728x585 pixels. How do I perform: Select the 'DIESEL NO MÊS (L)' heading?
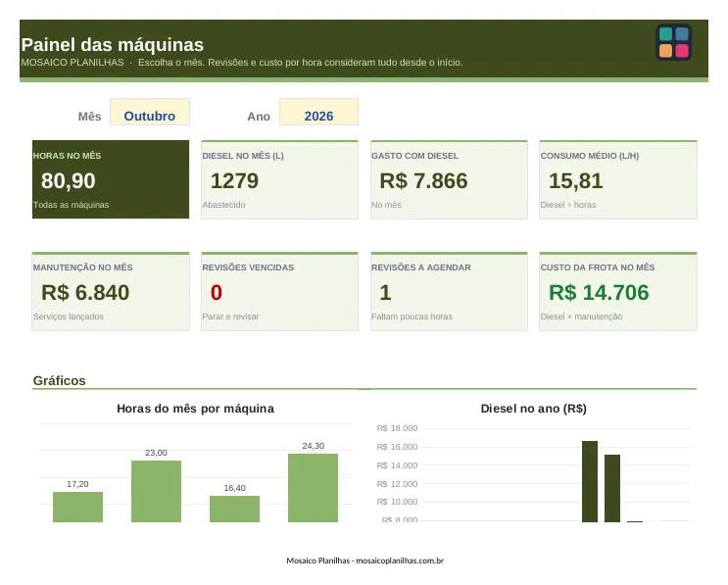point(243,156)
